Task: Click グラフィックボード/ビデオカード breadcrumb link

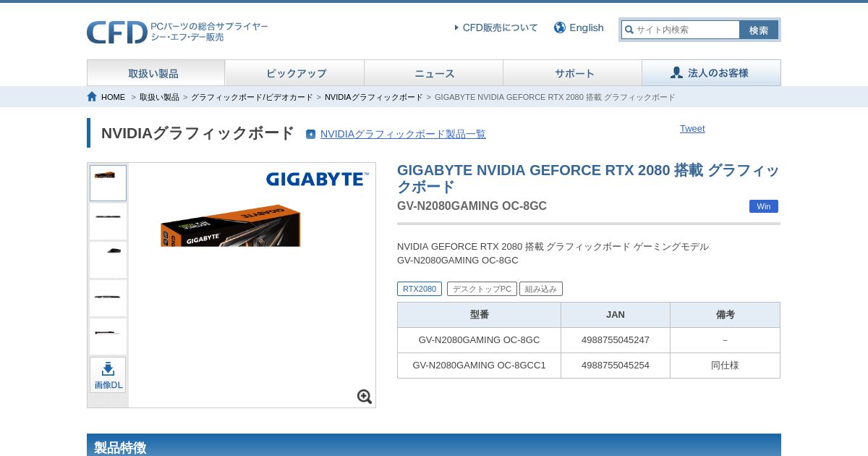Action: click(252, 97)
